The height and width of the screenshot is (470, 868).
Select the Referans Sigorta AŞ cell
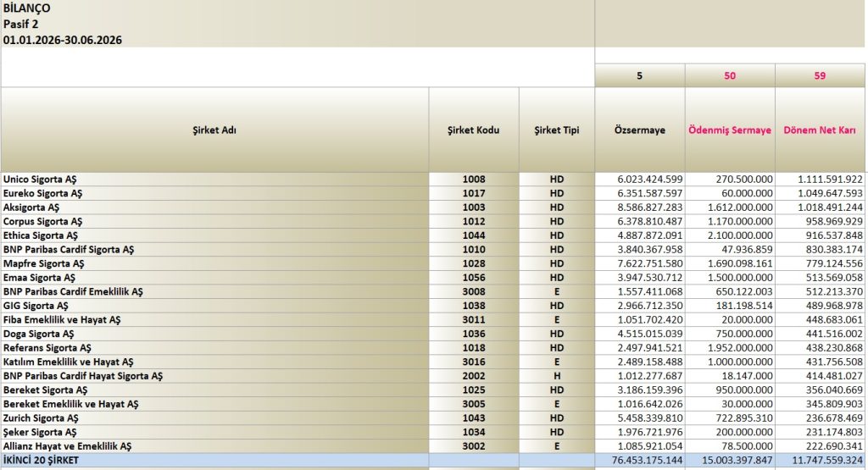click(214, 348)
